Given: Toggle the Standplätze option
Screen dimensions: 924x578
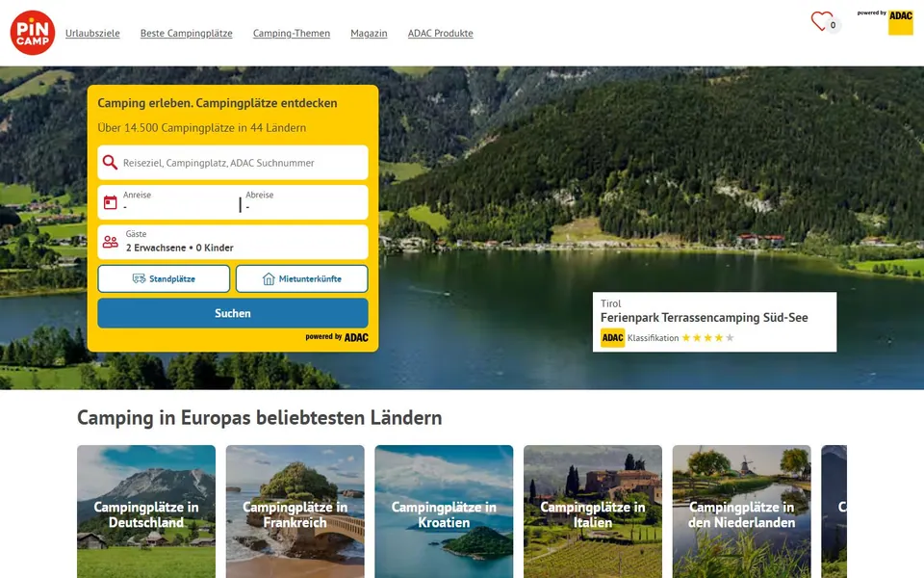Looking at the screenshot, I should coord(164,278).
